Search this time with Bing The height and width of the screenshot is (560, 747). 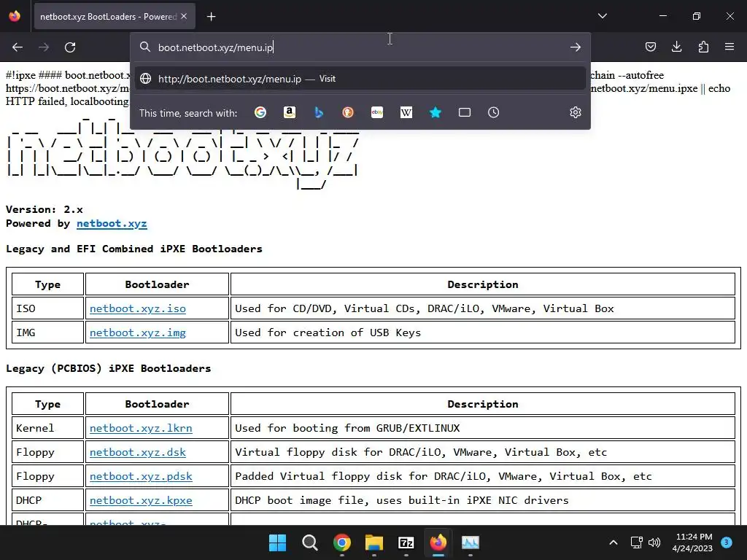(319, 112)
